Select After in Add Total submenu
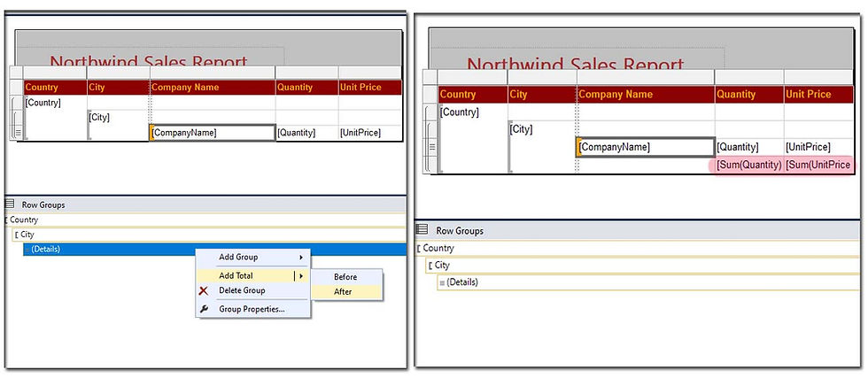This screenshot has height=378, width=868. (346, 291)
